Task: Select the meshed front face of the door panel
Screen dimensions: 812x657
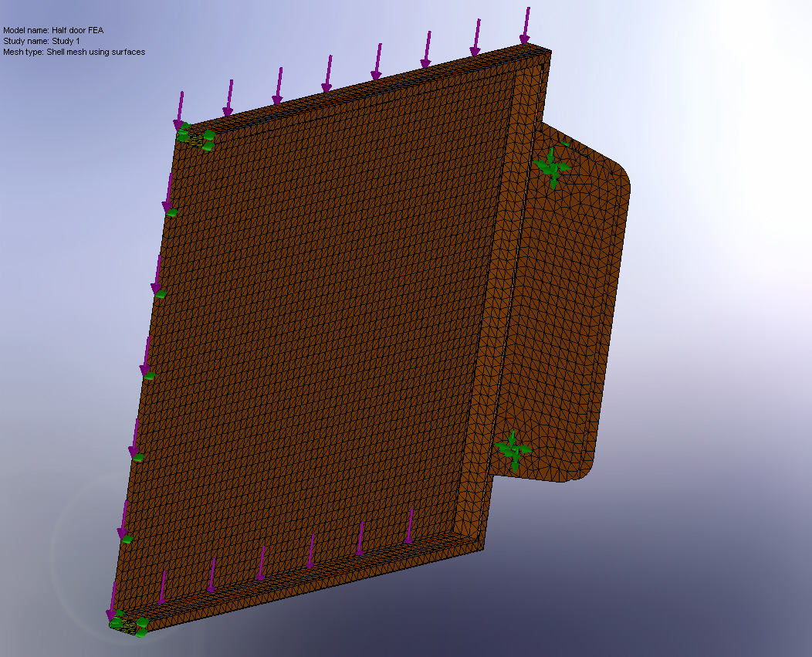Action: coord(324,332)
